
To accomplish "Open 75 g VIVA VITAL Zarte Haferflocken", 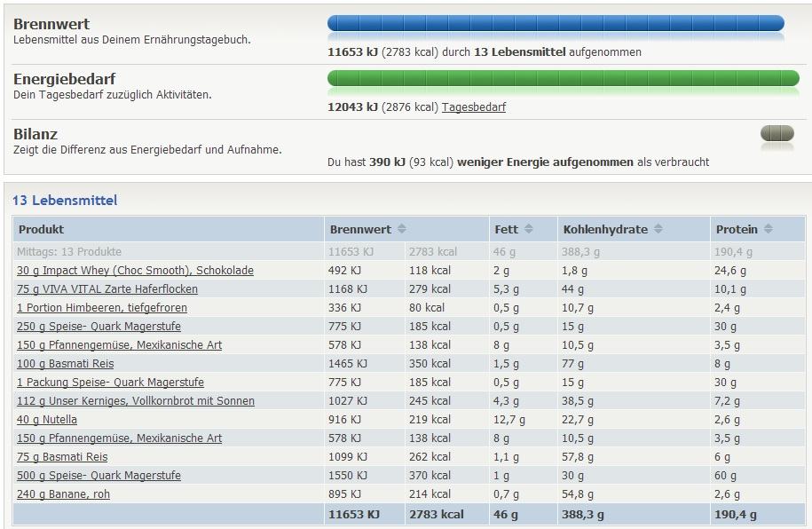I will click(x=107, y=289).
